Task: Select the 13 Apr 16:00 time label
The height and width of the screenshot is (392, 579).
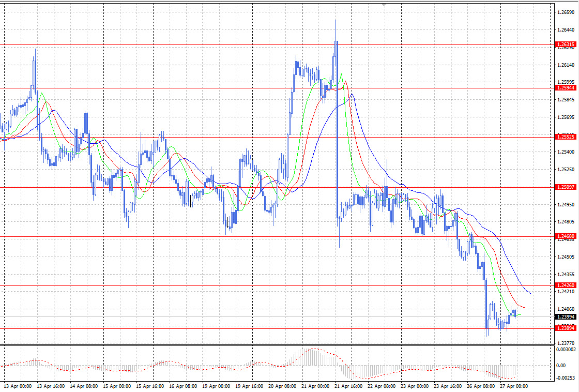Action: click(51, 386)
